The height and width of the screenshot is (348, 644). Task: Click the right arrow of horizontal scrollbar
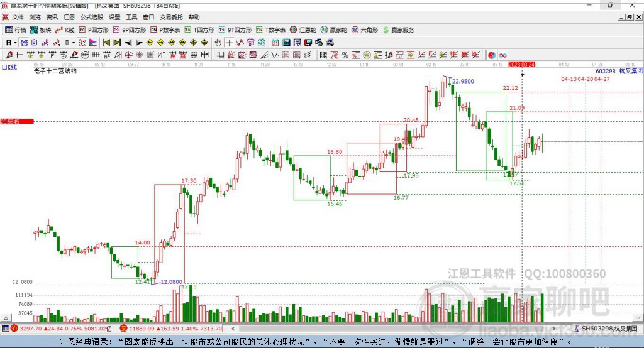pos(554,329)
